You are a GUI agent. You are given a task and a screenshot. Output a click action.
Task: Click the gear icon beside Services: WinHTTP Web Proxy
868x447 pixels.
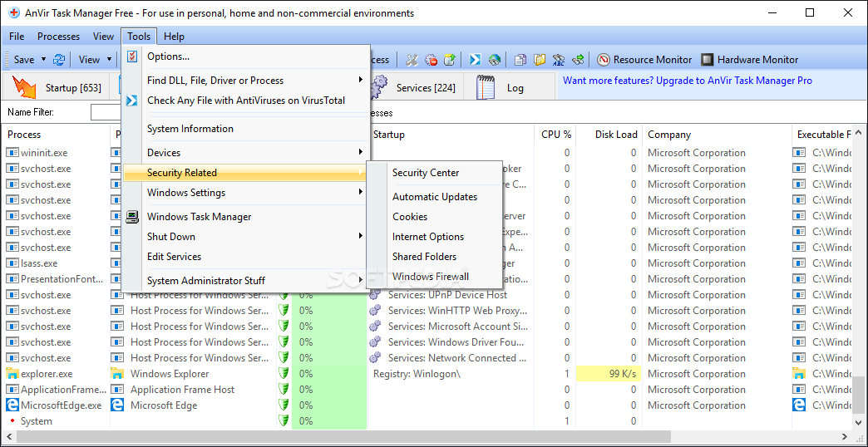click(x=375, y=311)
